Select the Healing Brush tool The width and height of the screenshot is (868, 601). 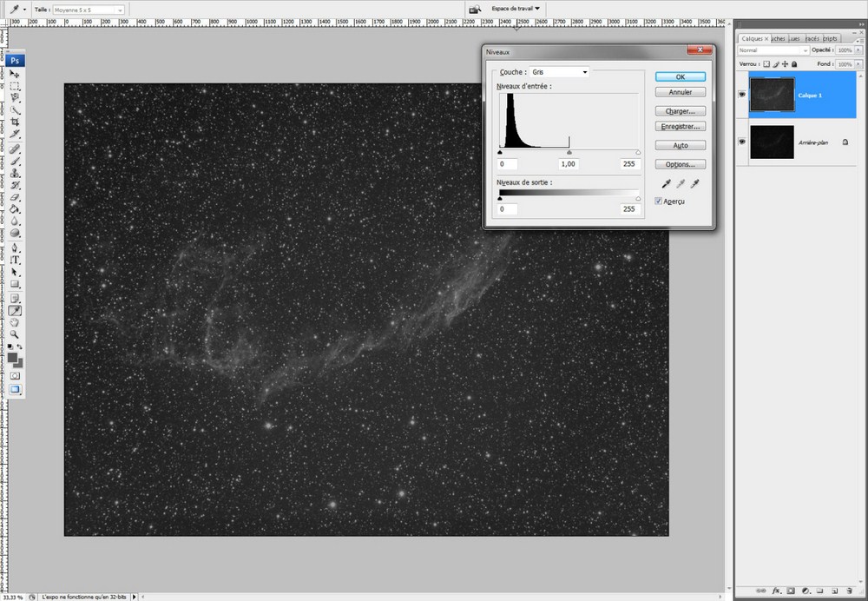click(x=15, y=149)
